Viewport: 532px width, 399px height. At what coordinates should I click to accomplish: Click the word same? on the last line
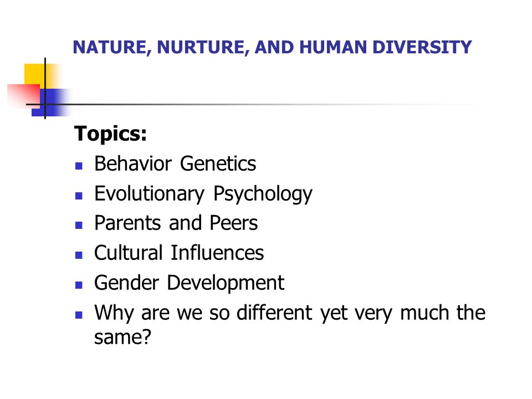[122, 337]
